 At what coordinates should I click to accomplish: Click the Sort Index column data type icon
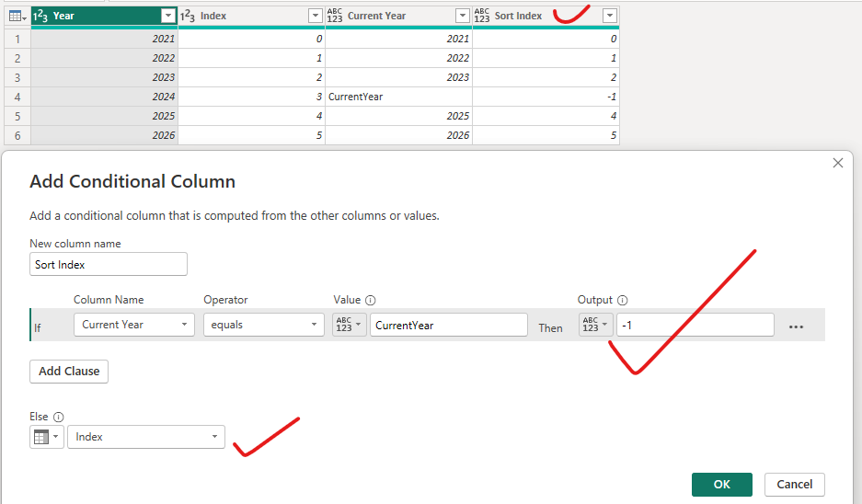coord(481,16)
